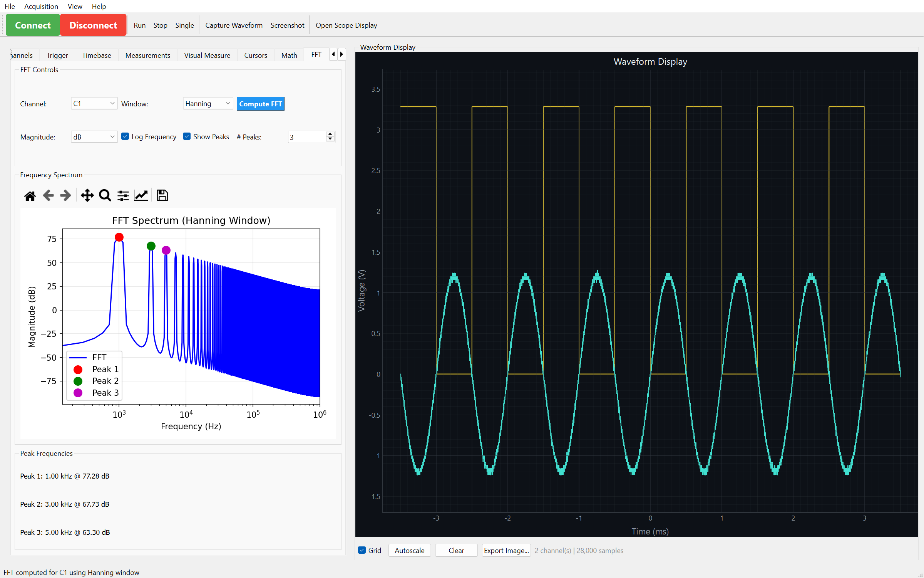
Task: Open the Channel C1 dropdown
Action: (94, 104)
